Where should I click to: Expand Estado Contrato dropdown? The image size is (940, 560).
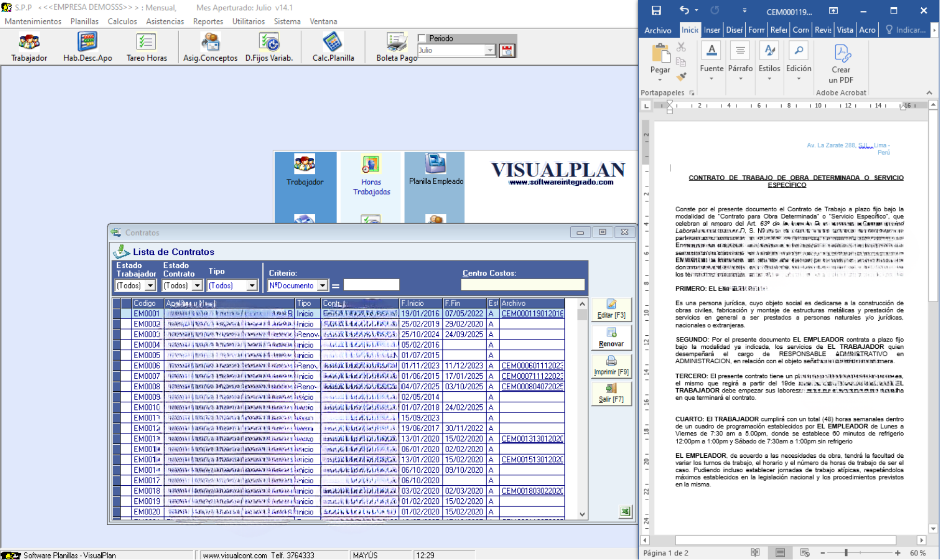197,285
